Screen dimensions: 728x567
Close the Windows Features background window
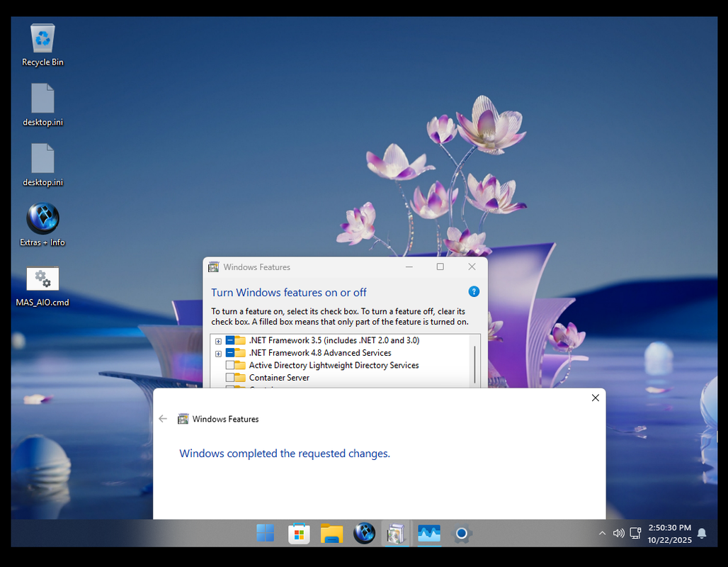tap(472, 266)
